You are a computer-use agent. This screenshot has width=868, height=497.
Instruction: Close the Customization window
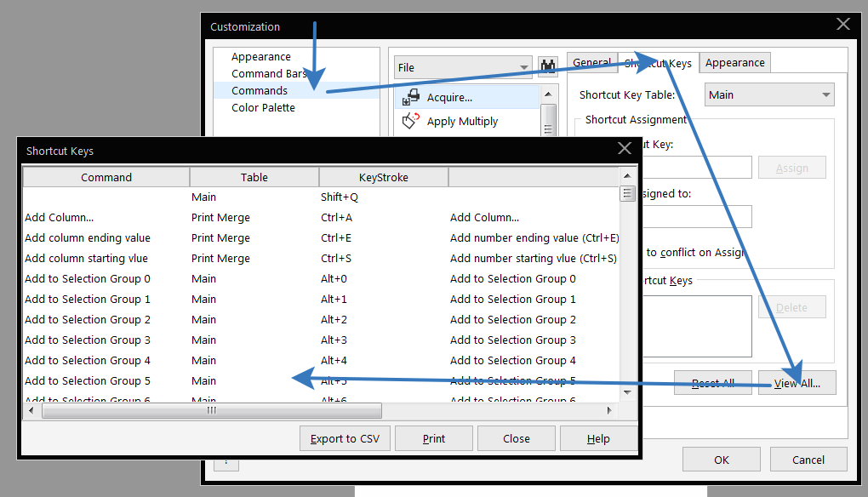[843, 24]
